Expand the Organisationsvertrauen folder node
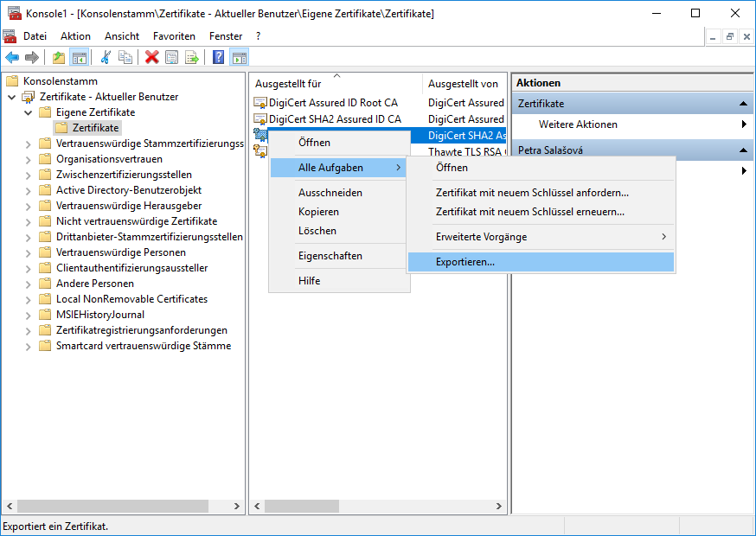 (x=29, y=159)
